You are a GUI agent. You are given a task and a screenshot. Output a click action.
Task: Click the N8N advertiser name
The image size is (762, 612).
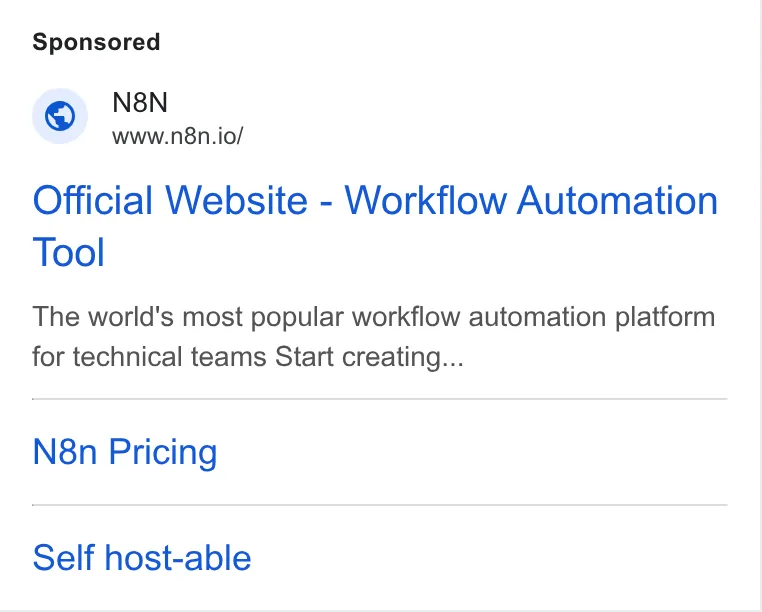pyautogui.click(x=140, y=103)
